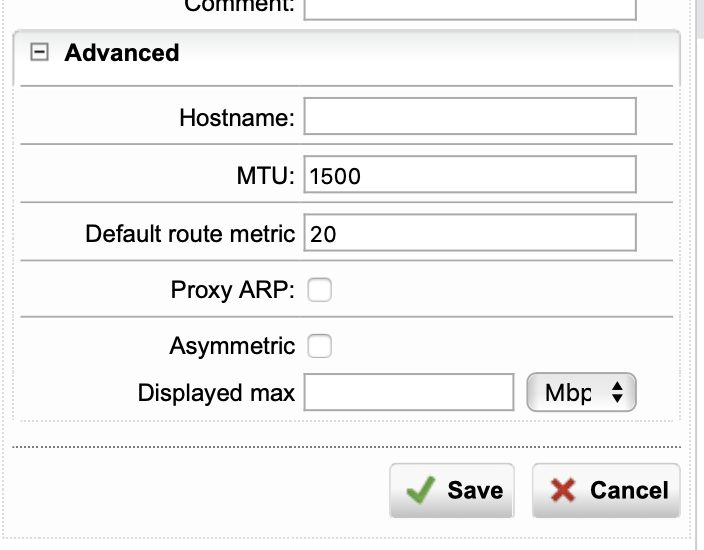Click the Advanced section header title

pos(122,53)
